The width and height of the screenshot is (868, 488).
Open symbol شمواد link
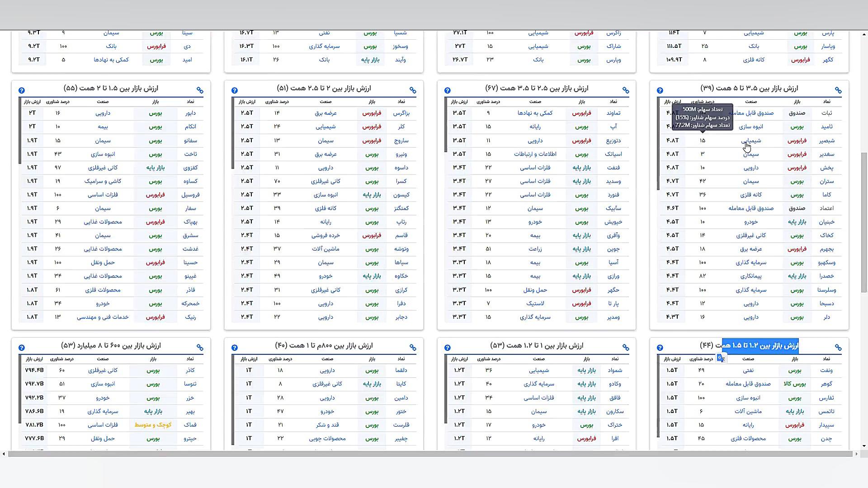615,371
